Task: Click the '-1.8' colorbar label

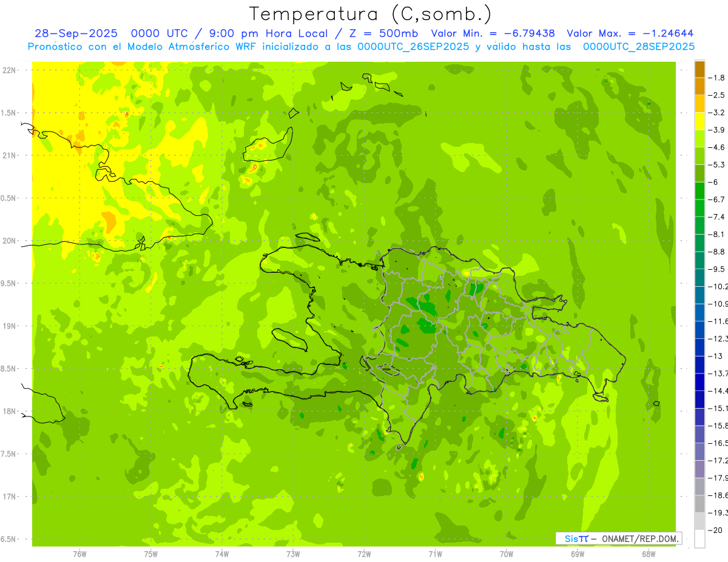Action: pyautogui.click(x=718, y=78)
